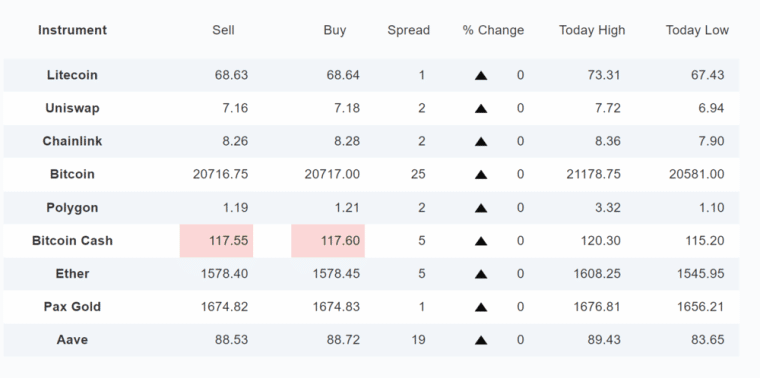Click Polygon sell price 1.19
The height and width of the screenshot is (378, 760).
tap(236, 207)
